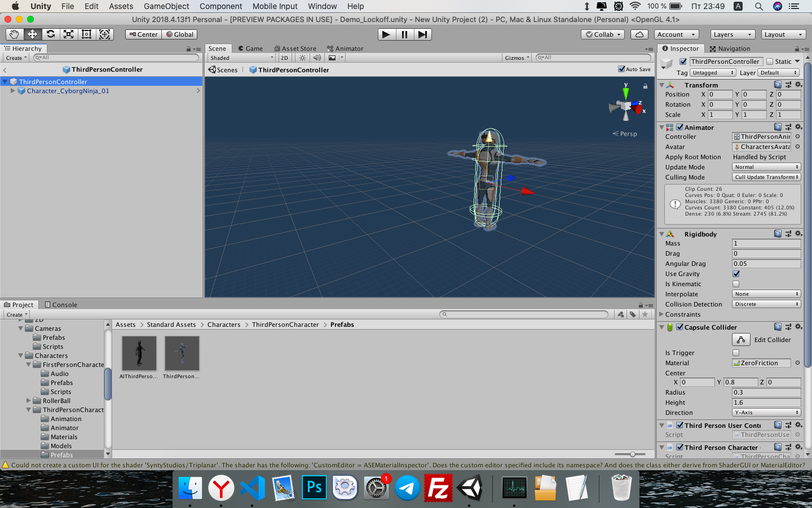812x508 pixels.
Task: Toggle the Scene view lock icon
Action: pyautogui.click(x=645, y=86)
